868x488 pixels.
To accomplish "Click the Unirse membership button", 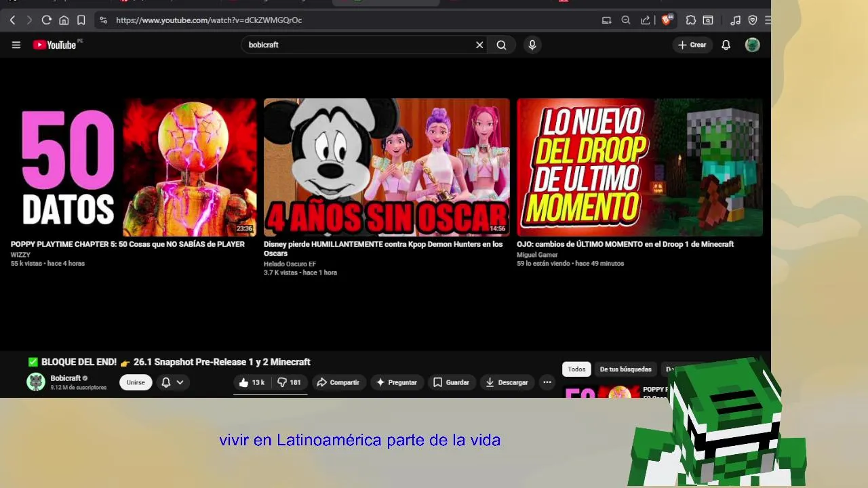I will point(136,382).
